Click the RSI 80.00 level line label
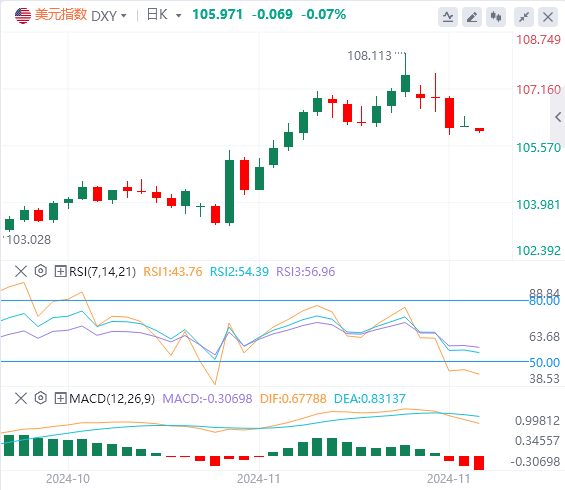 544,301
